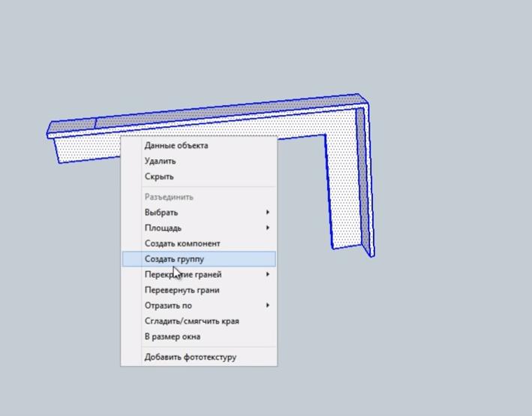This screenshot has width=532, height=416.
Task: Choose Удалить to delete the selection
Action: (x=161, y=161)
